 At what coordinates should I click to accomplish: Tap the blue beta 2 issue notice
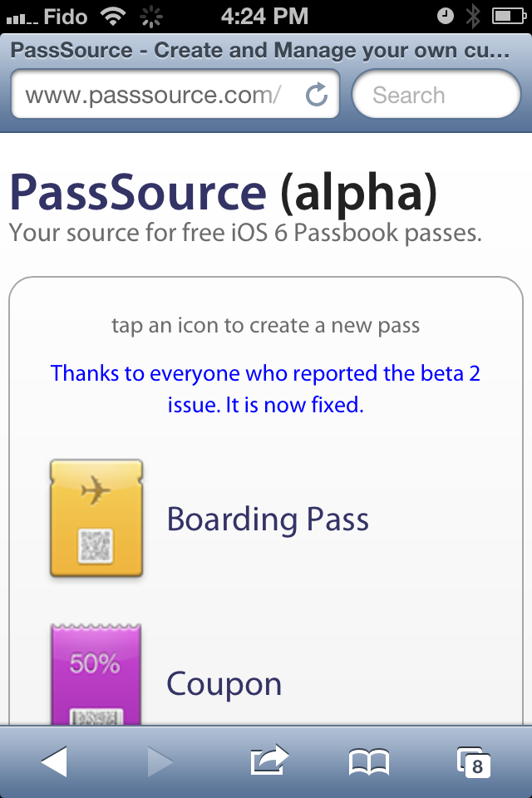[x=265, y=389]
